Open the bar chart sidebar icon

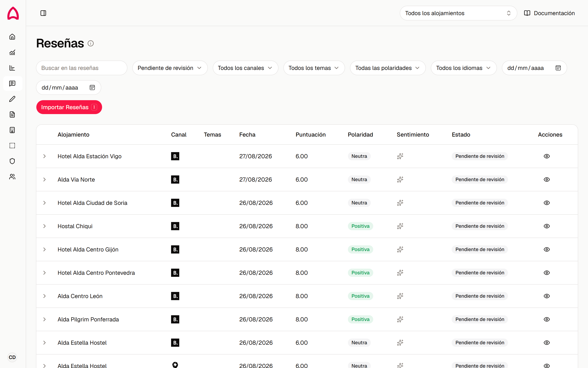pyautogui.click(x=12, y=68)
